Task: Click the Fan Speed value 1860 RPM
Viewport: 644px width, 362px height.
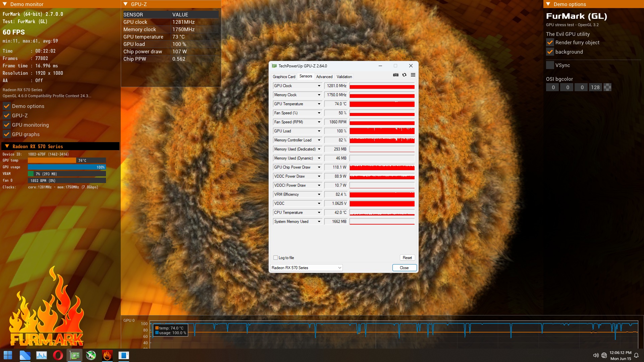Action: point(336,122)
